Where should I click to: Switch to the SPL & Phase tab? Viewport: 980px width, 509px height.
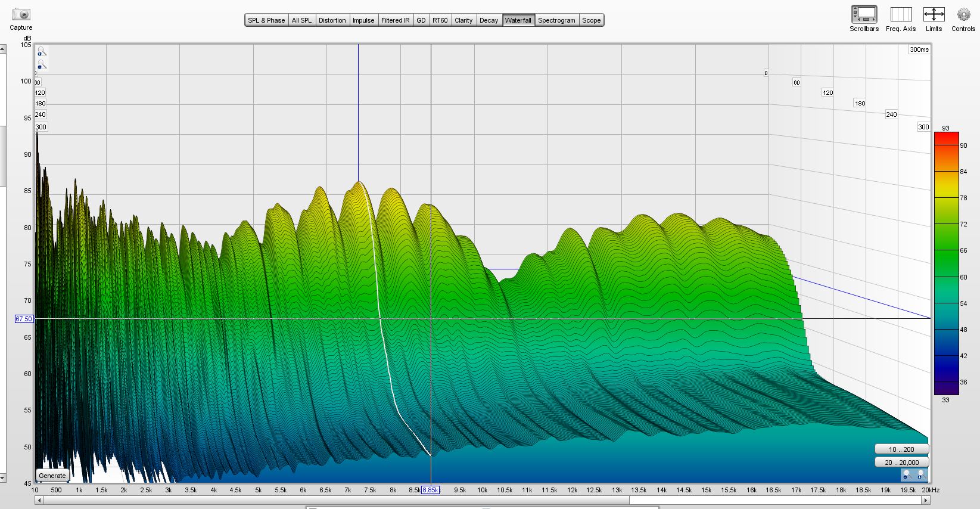(266, 20)
